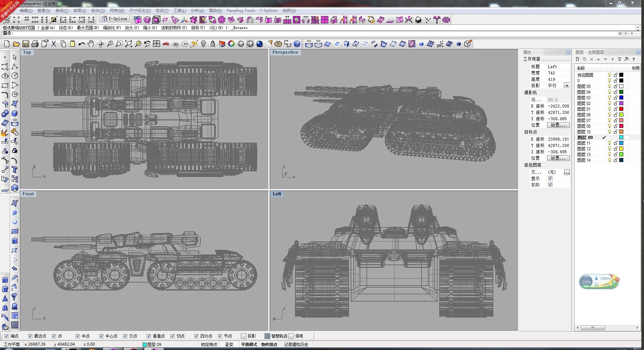Image resolution: width=644 pixels, height=350 pixels.
Task: Open the Left viewport title menu
Action: (277, 194)
